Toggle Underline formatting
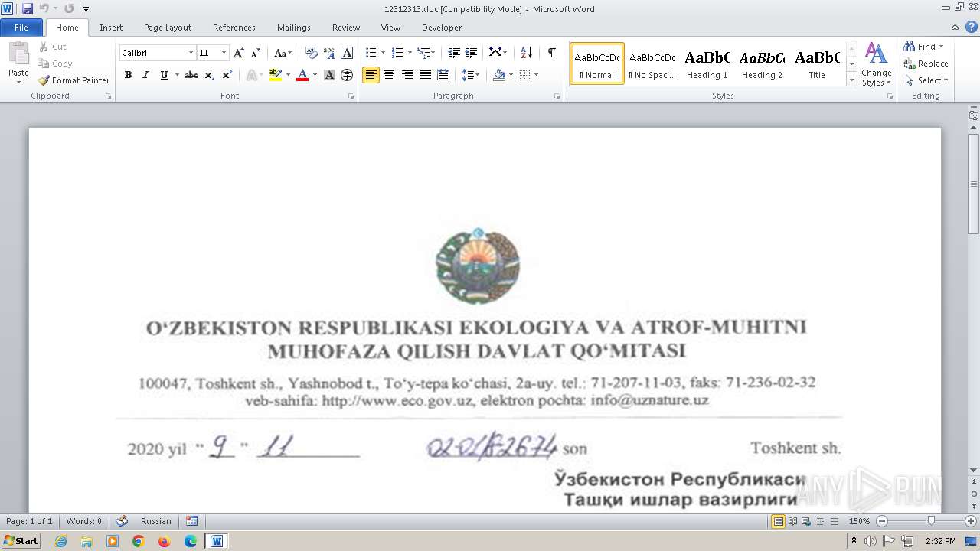 point(164,75)
